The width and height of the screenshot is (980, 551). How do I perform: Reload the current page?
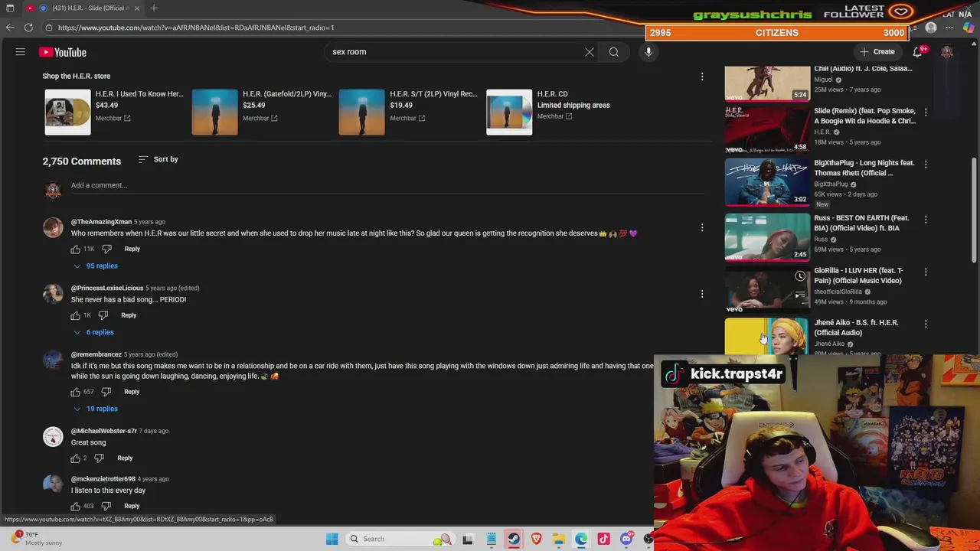coord(28,28)
